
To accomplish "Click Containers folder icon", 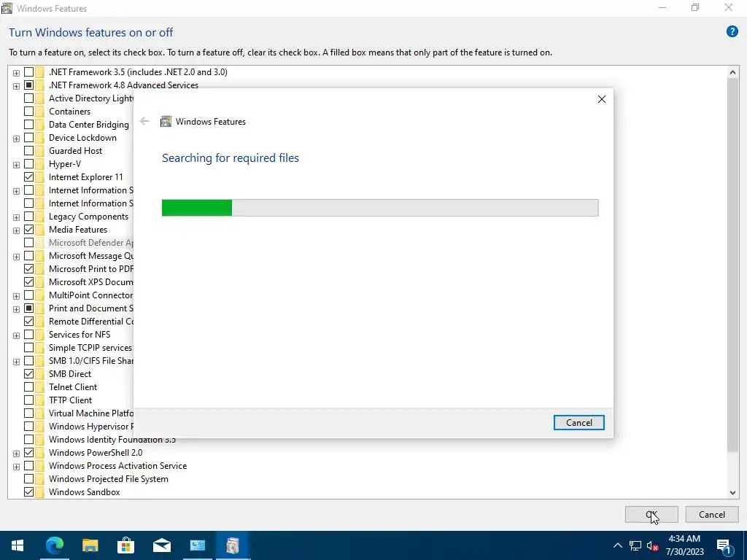I will coord(40,112).
